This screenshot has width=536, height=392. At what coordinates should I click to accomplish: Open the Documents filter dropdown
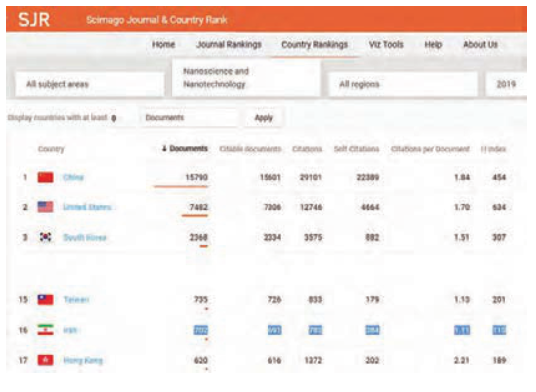point(189,118)
